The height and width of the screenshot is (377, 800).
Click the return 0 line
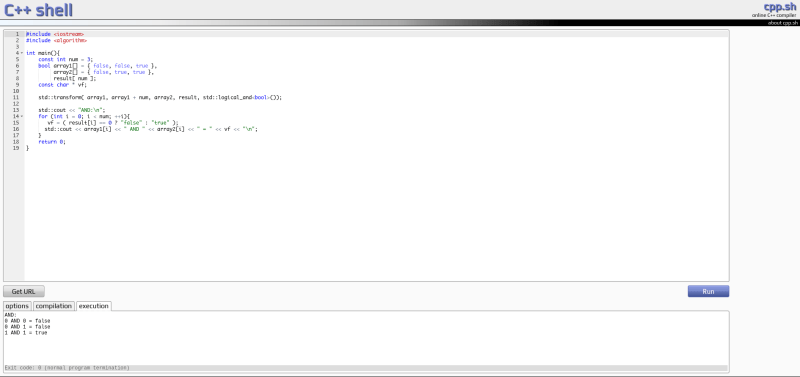pos(52,142)
